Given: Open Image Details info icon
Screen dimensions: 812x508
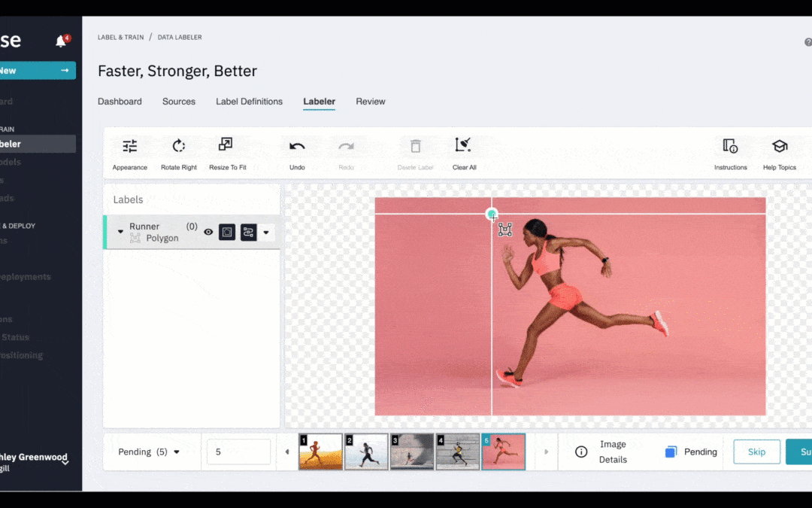Looking at the screenshot, I should pos(581,452).
